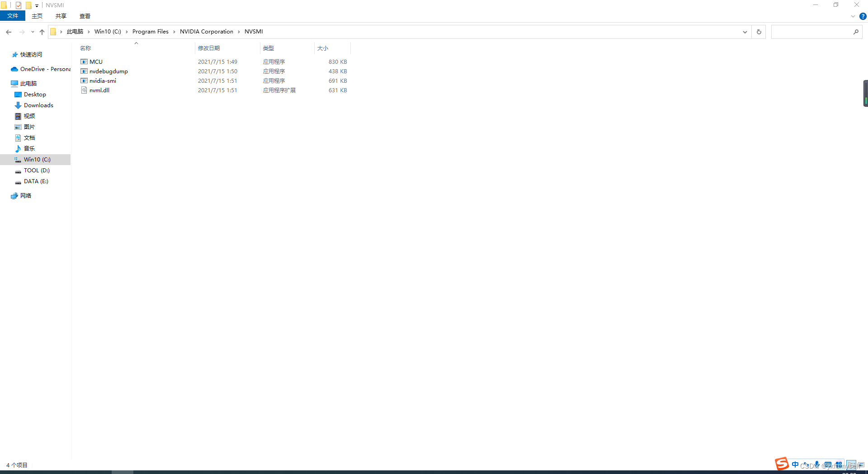Click 此电脑 in the address breadcrumb
This screenshot has height=474, width=868.
click(x=75, y=32)
